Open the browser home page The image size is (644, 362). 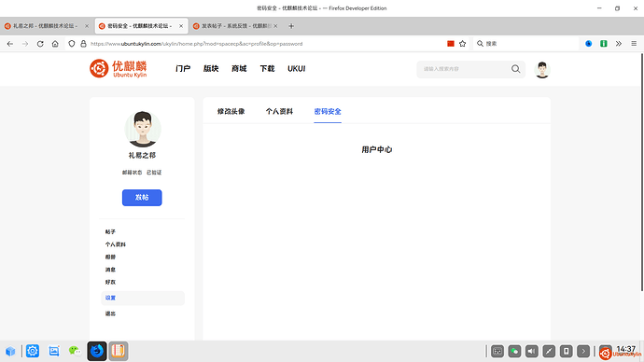tap(55, 44)
